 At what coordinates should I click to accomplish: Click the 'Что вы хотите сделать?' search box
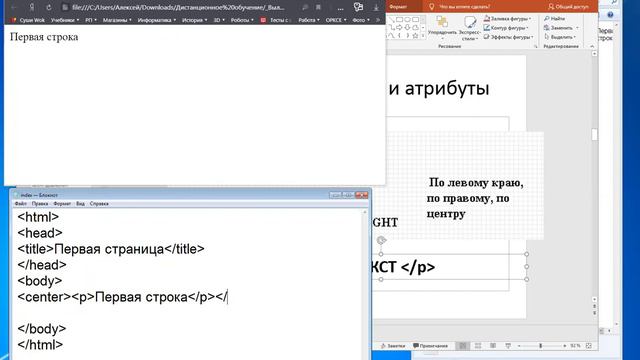(x=464, y=7)
